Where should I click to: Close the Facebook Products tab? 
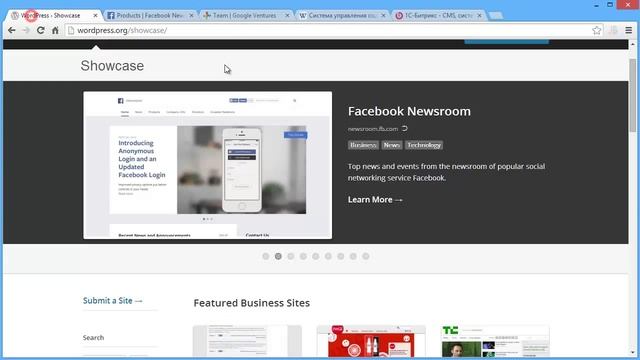191,15
